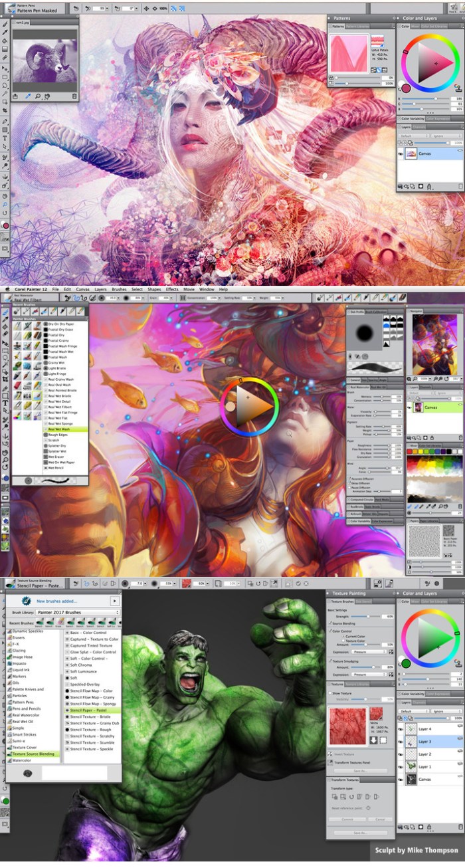Open the Effects menu in Painter 12

click(172, 289)
